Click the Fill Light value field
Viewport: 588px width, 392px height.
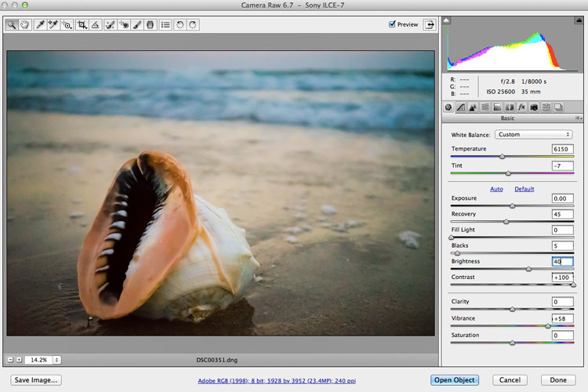click(x=562, y=230)
